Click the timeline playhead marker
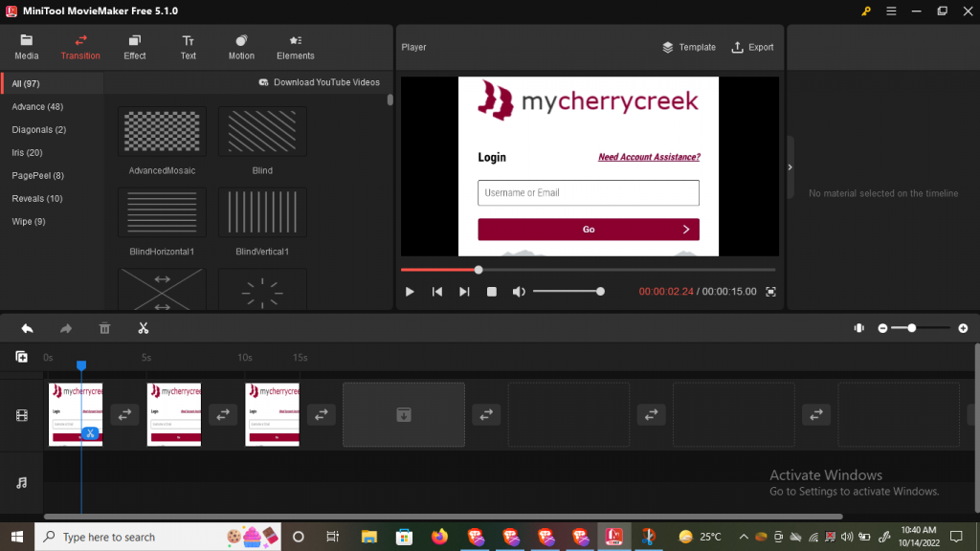This screenshot has width=980, height=551. [x=81, y=364]
